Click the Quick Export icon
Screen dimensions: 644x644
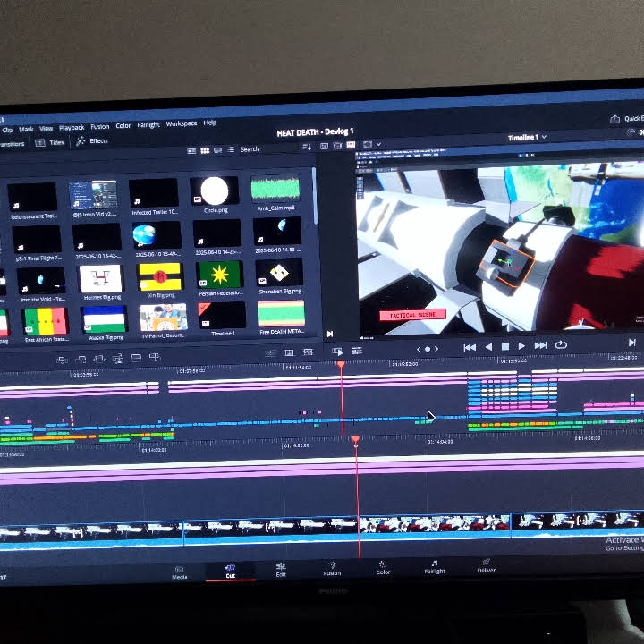point(614,119)
